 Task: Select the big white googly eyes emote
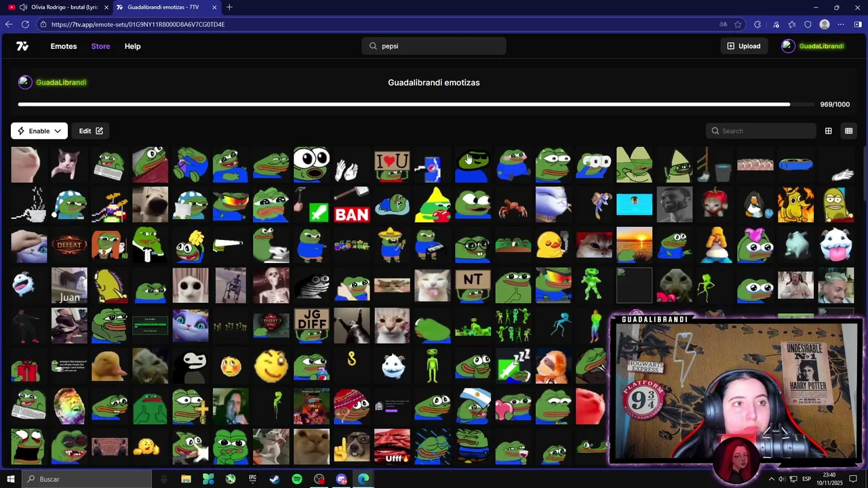pos(311,165)
